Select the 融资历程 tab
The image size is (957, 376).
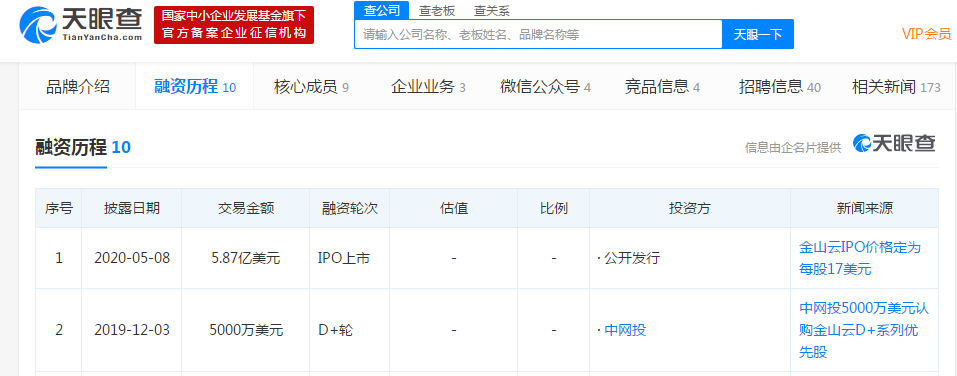pyautogui.click(x=195, y=87)
